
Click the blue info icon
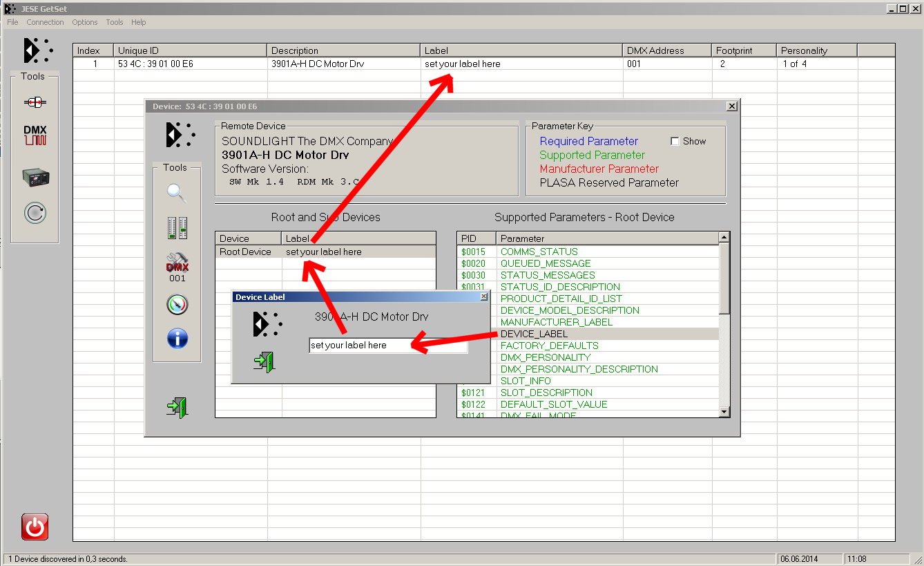(177, 339)
